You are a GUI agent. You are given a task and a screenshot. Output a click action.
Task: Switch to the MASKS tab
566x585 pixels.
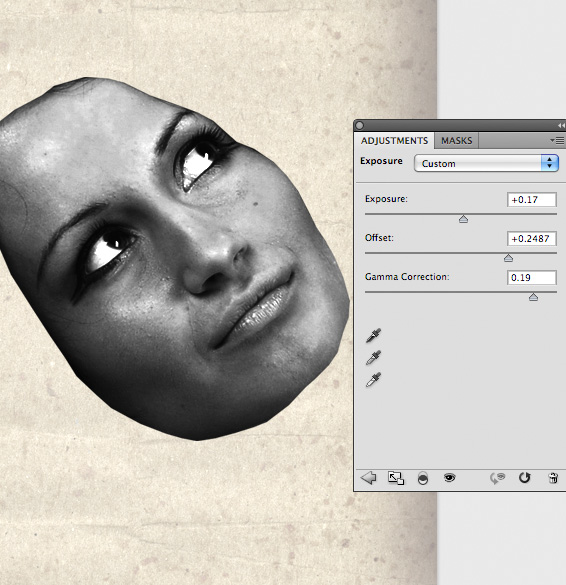point(457,141)
